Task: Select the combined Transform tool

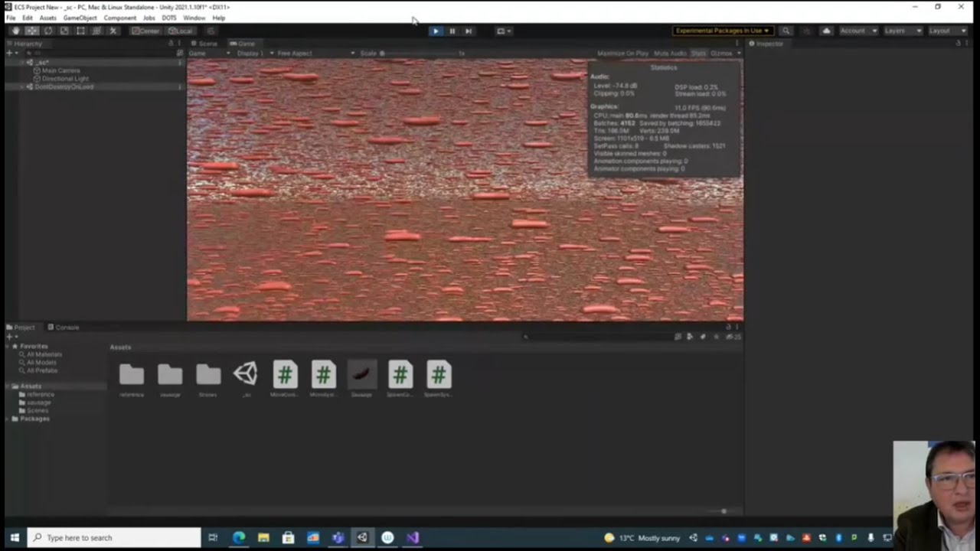Action: (x=96, y=31)
